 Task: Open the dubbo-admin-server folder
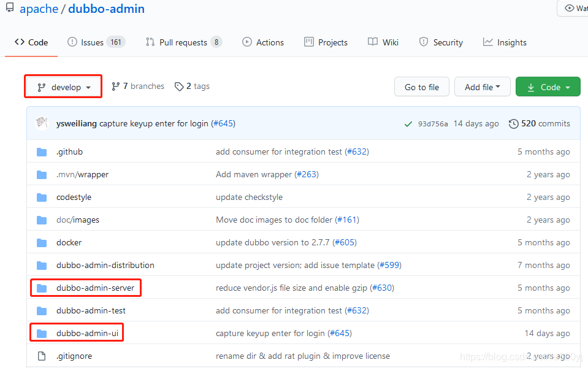(95, 288)
